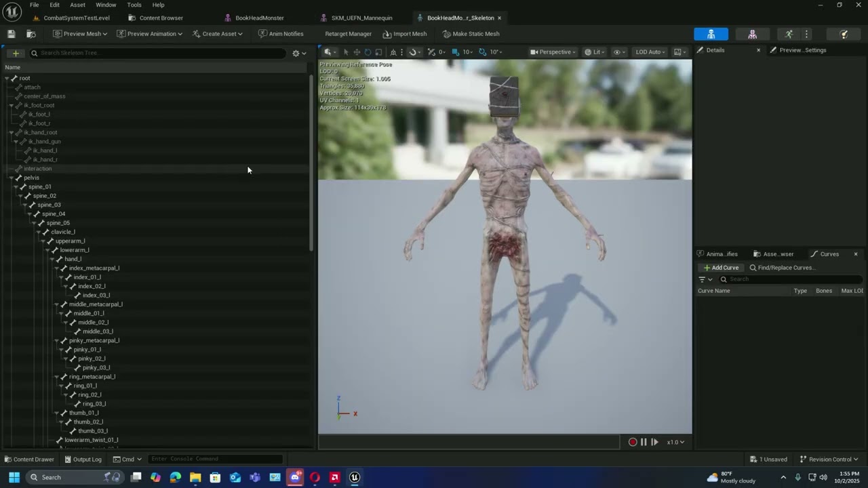Select the hand_l bone
Viewport: 868px width, 488px height.
point(73,259)
